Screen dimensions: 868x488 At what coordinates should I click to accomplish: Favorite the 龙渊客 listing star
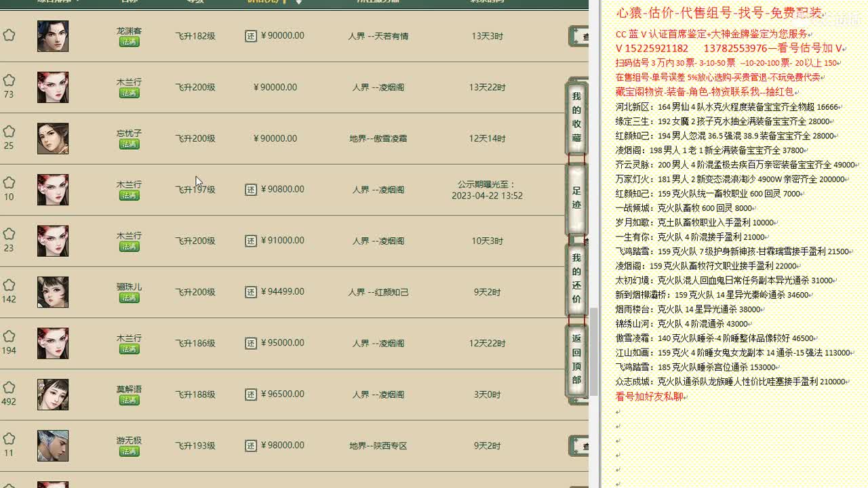tap(9, 35)
